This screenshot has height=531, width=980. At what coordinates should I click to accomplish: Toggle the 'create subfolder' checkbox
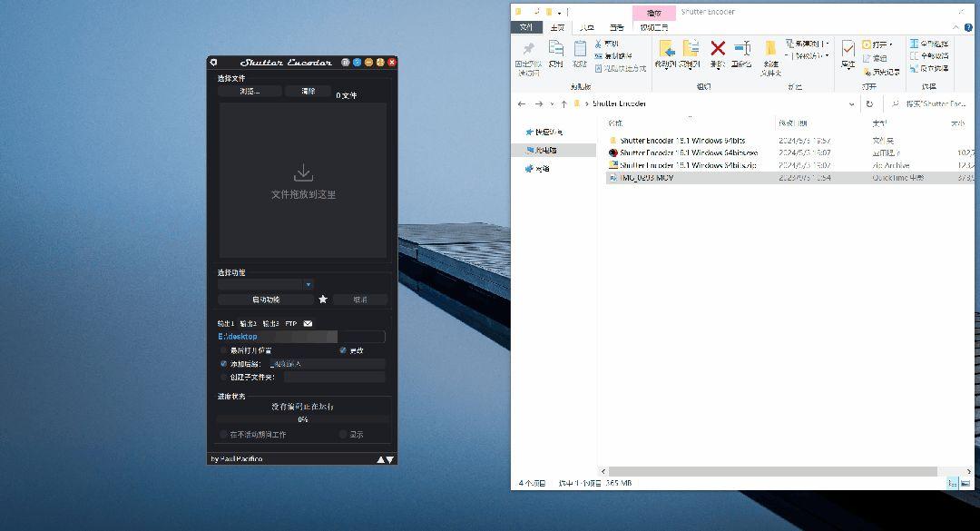click(x=224, y=377)
